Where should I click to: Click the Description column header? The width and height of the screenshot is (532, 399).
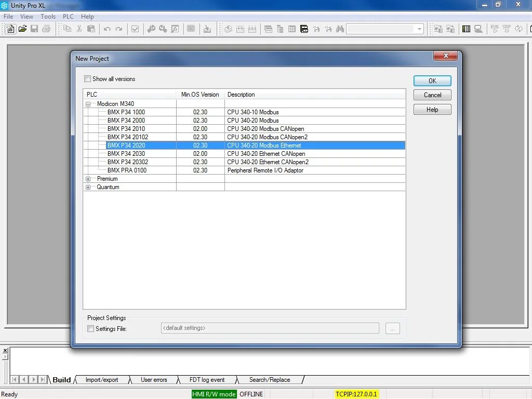click(x=315, y=95)
